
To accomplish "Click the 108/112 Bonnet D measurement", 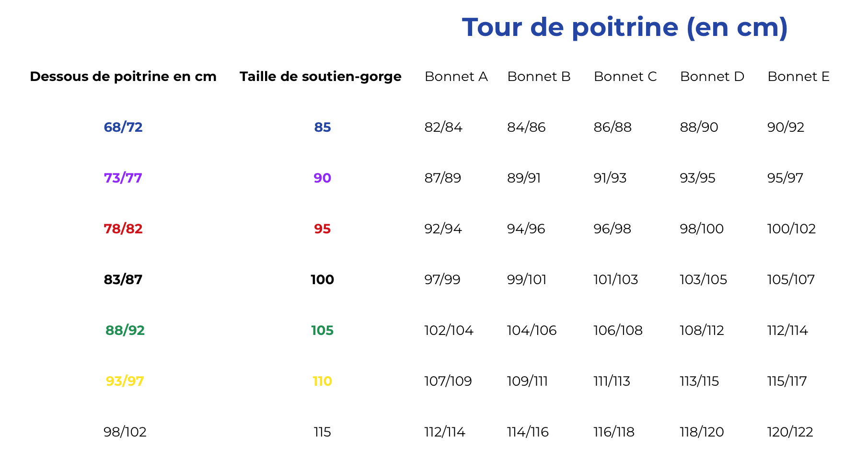I will [x=702, y=331].
